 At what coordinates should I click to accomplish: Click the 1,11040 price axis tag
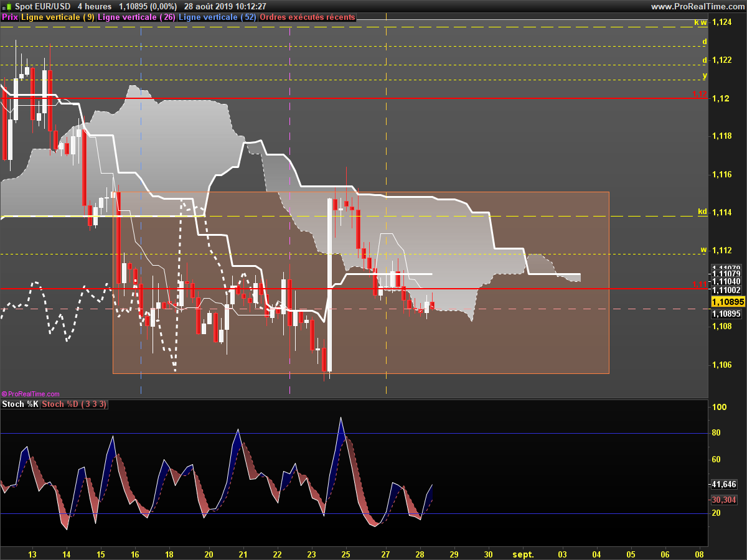point(726,282)
